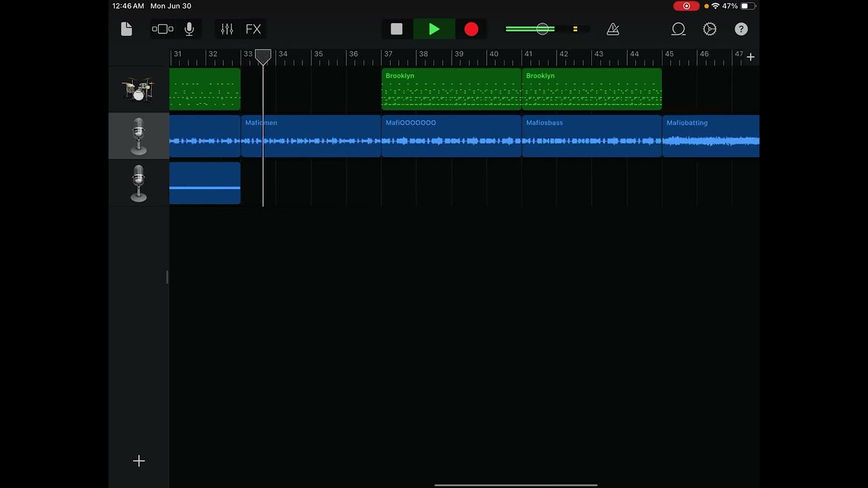Open the Loop Browser
Image resolution: width=868 pixels, height=488 pixels.
(678, 29)
